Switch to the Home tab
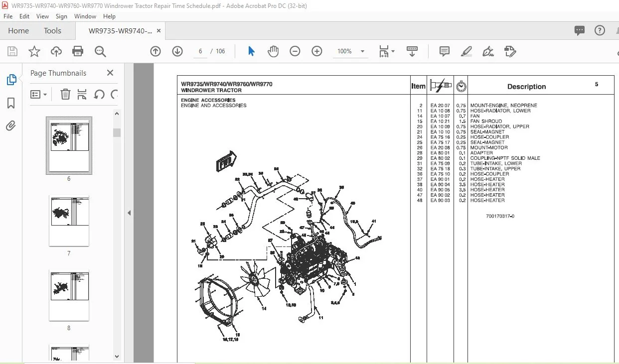Viewport: 619px width, 364px height. 18,31
